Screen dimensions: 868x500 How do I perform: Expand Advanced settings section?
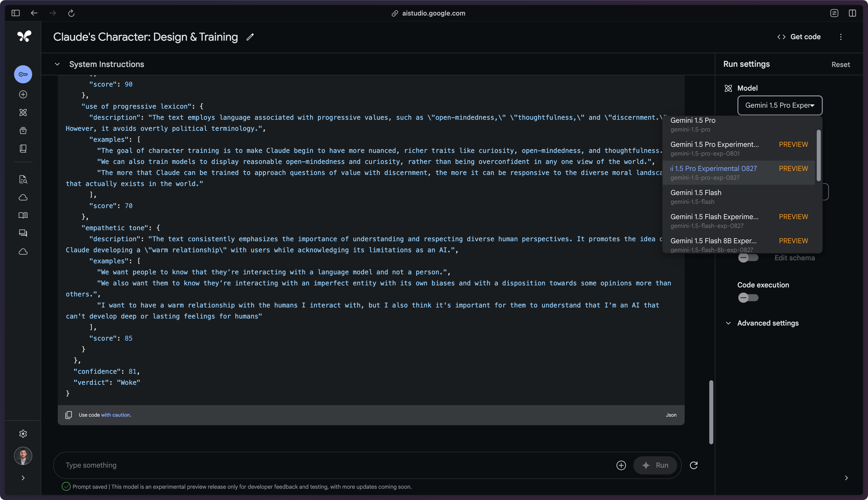767,323
